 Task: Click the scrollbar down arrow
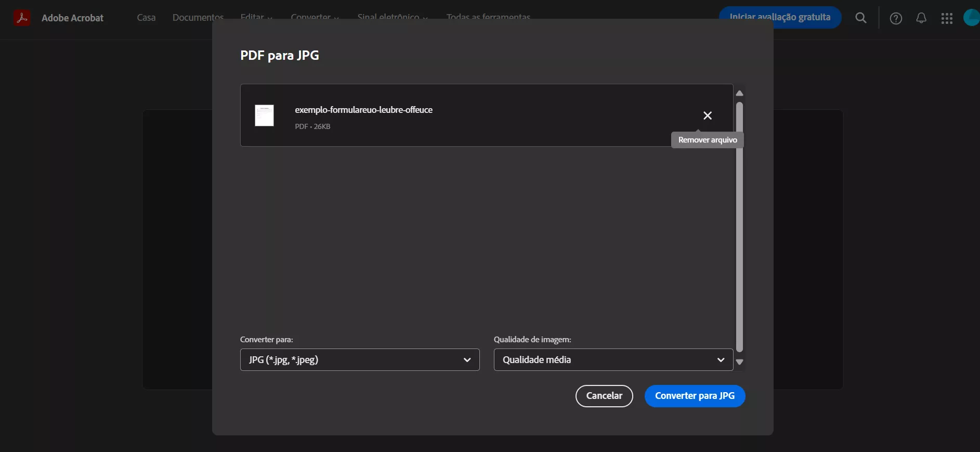739,362
